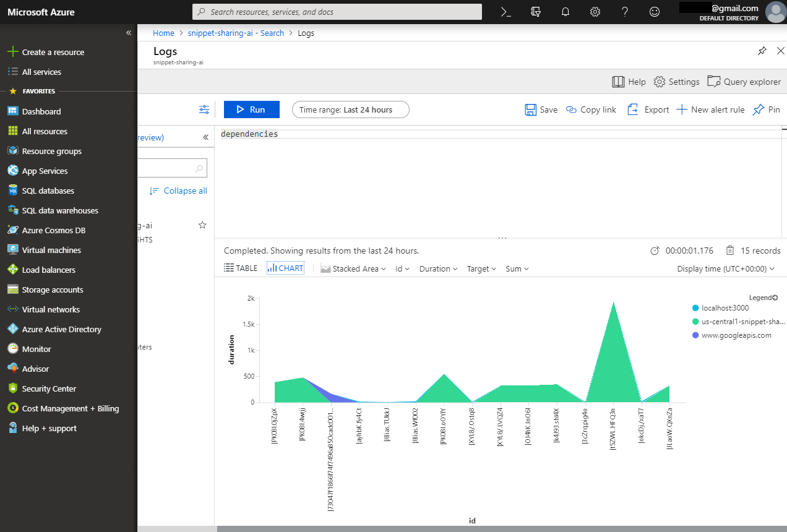787x532 pixels.
Task: Click Collapse all in schema pane
Action: coord(178,191)
